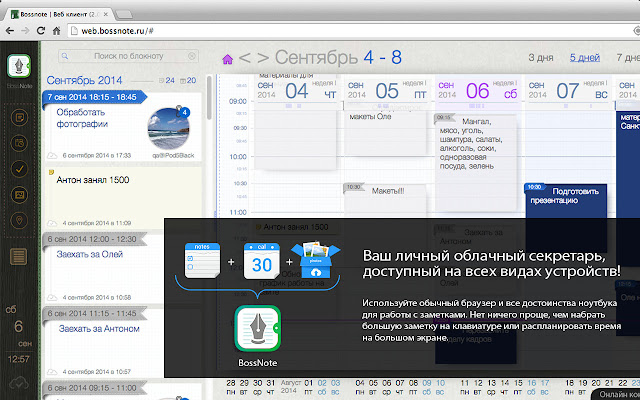Click the events count 20 indicator
640x400 pixels.
189,80
